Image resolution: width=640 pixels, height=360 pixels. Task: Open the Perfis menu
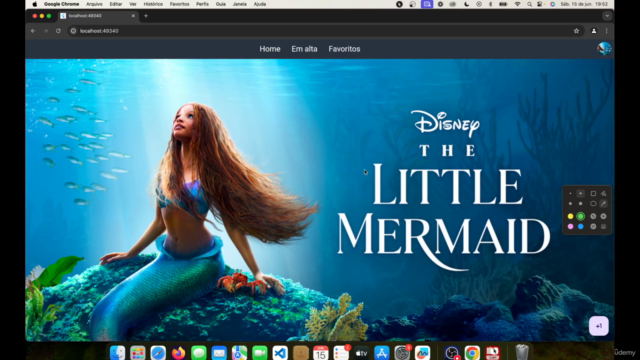point(202,4)
